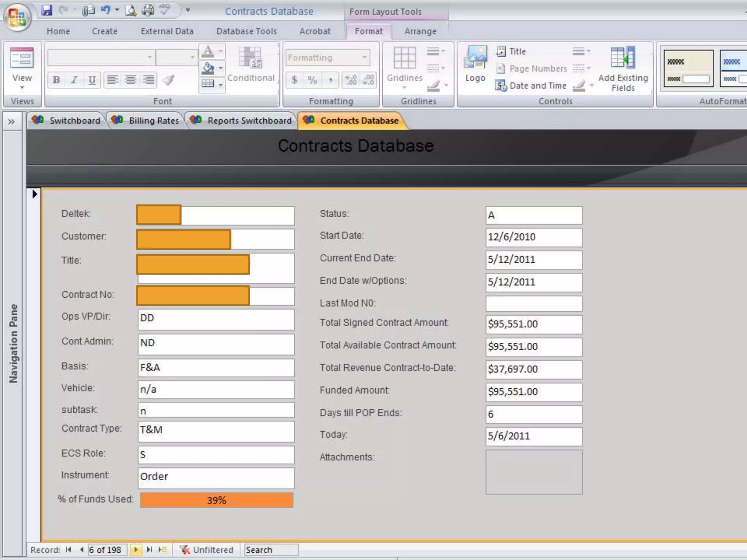Save using the floppy disk icon

46,10
